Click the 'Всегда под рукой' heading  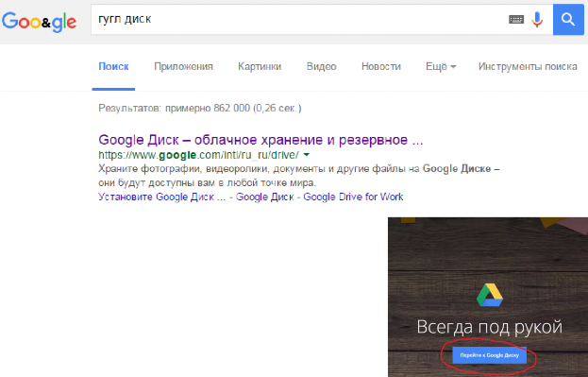click(x=490, y=327)
